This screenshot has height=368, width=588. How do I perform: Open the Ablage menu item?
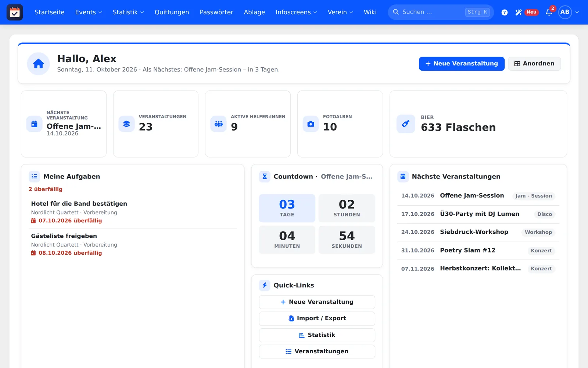click(x=254, y=12)
